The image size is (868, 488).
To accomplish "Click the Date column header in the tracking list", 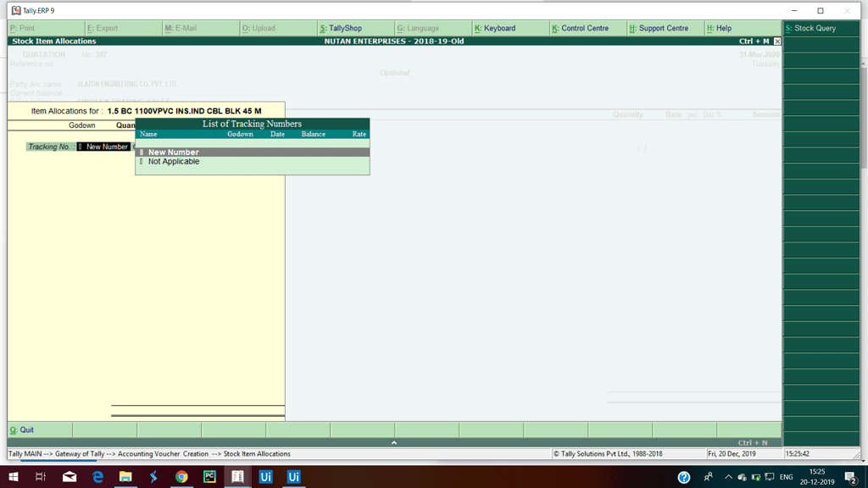I will coord(277,135).
